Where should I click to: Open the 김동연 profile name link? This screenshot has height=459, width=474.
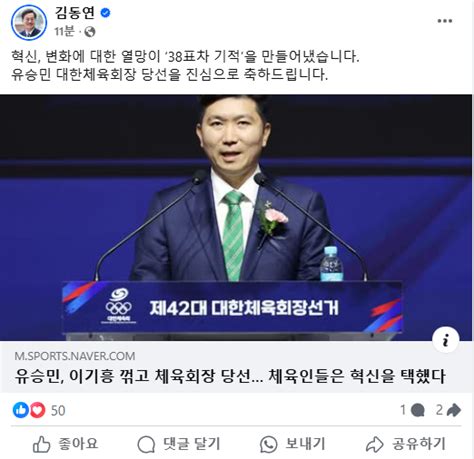click(x=75, y=13)
